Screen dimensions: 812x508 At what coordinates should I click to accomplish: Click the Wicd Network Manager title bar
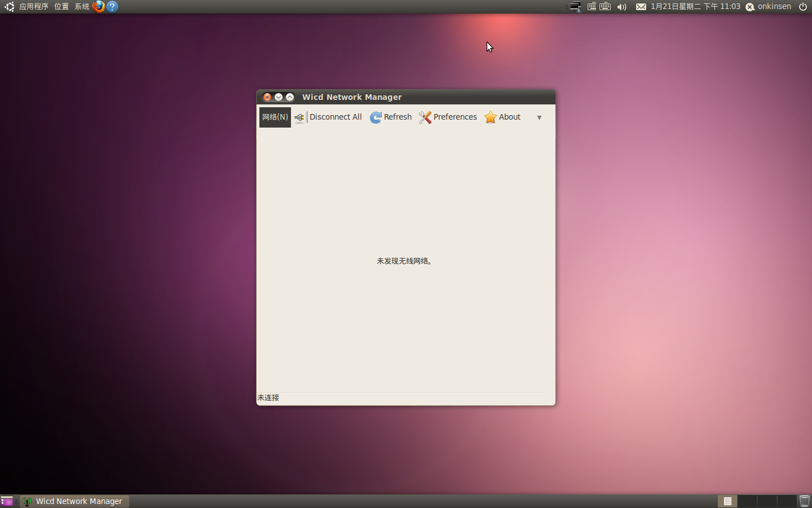pyautogui.click(x=406, y=97)
